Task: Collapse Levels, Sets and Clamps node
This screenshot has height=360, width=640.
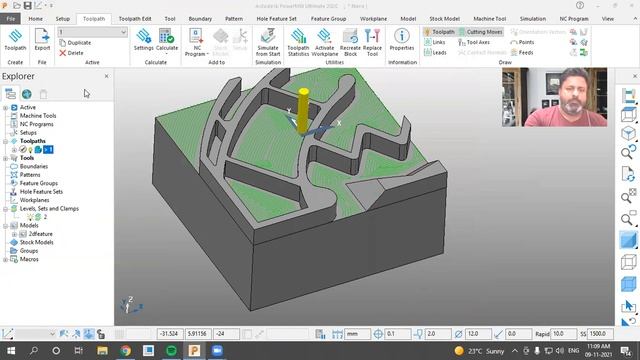Action: click(x=5, y=209)
